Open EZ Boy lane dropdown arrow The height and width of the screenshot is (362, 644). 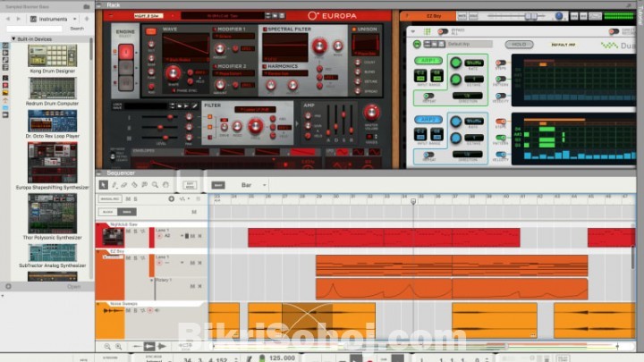coord(182,263)
